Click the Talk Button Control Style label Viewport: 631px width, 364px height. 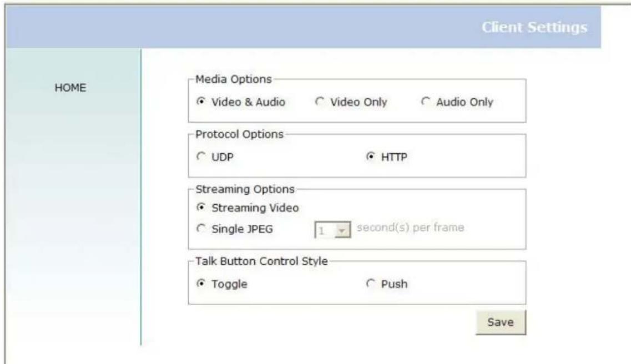(x=261, y=261)
